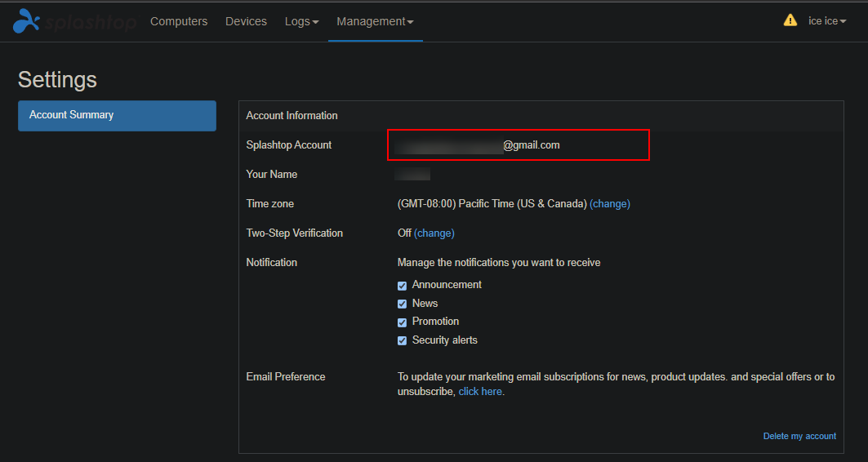Change Two-Step Verification setting
Screen dimensions: 868x462
[x=434, y=233]
